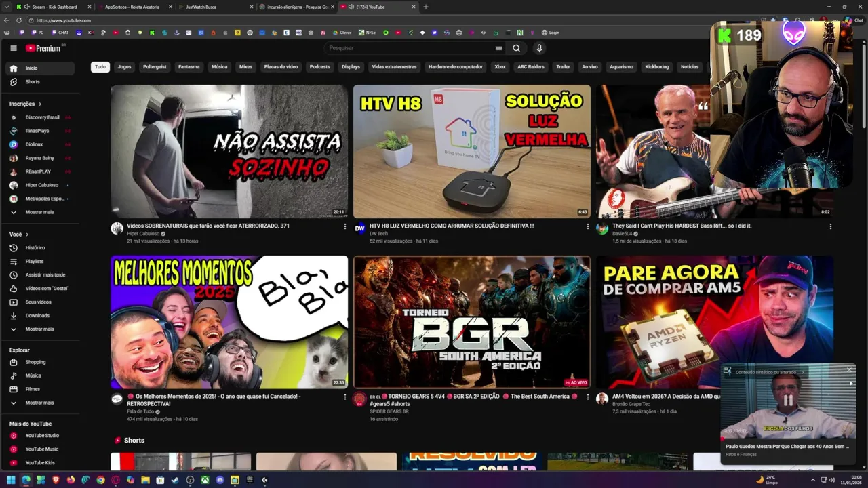The height and width of the screenshot is (488, 868).
Task: Open the Hiper Cabuloso channel avatar under first video
Action: click(x=117, y=228)
